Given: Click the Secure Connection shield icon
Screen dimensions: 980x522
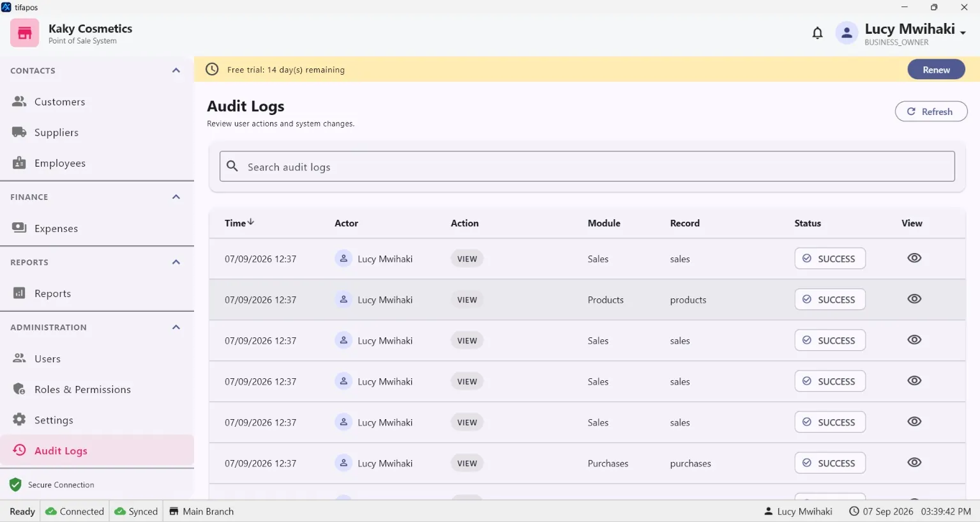Looking at the screenshot, I should [x=16, y=485].
